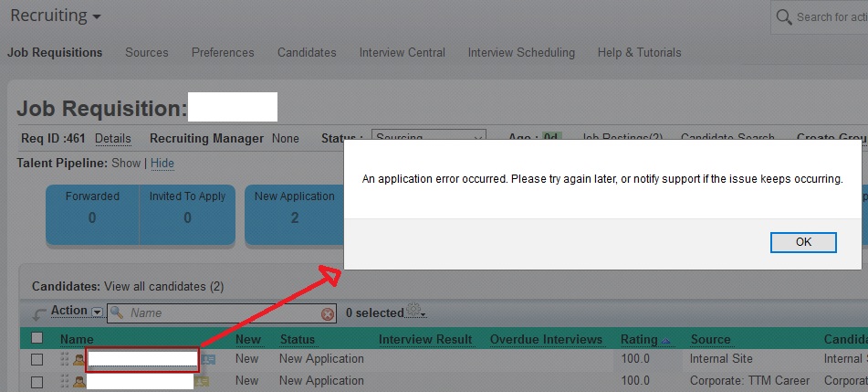Screen dimensions: 868x392
Task: Select the Forwarded pipeline tile
Action: tap(92, 215)
